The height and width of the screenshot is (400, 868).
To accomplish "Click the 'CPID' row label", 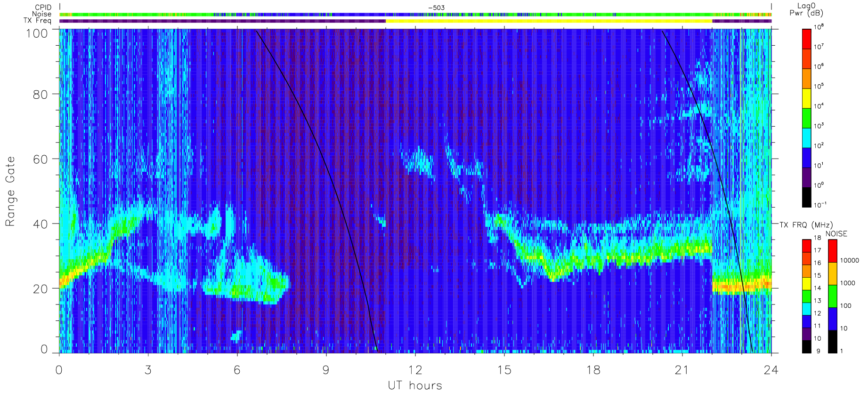I will [43, 8].
